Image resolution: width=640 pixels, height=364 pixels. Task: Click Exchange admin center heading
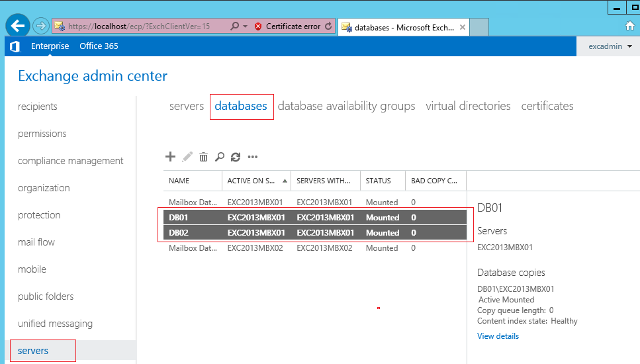tap(93, 76)
